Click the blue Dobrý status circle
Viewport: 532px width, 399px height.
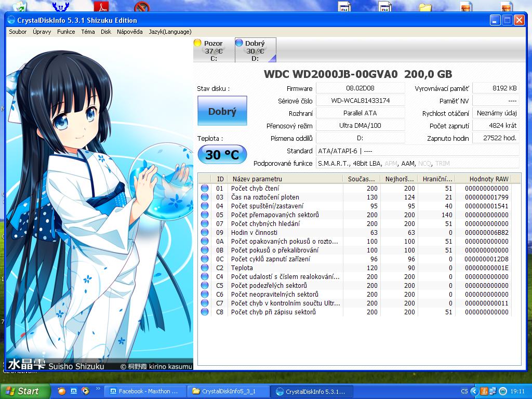239,43
